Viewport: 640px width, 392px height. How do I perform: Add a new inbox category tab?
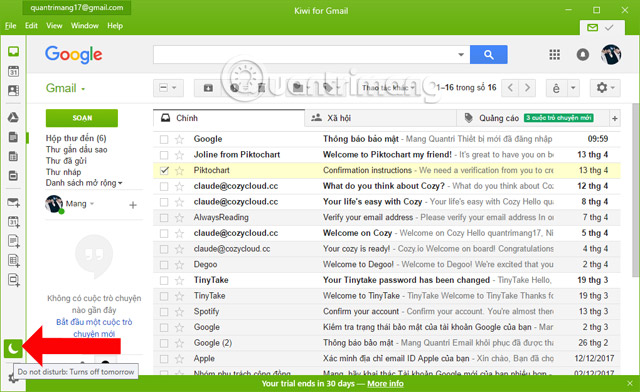[x=615, y=119]
